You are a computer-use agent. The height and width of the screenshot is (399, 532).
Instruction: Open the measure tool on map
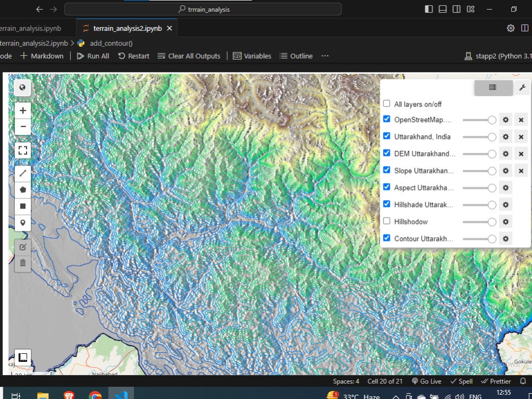click(x=23, y=358)
